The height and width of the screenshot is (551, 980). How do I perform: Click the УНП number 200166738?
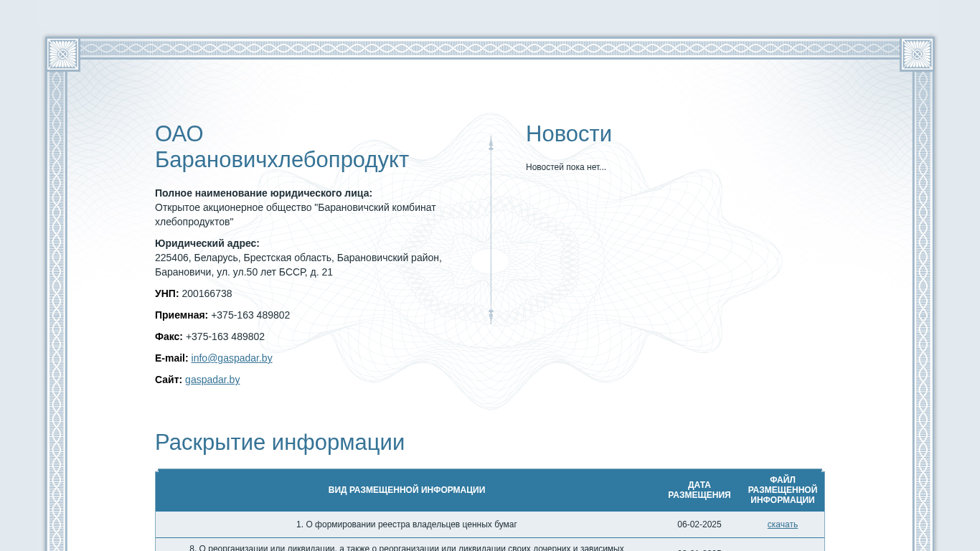[x=207, y=293]
